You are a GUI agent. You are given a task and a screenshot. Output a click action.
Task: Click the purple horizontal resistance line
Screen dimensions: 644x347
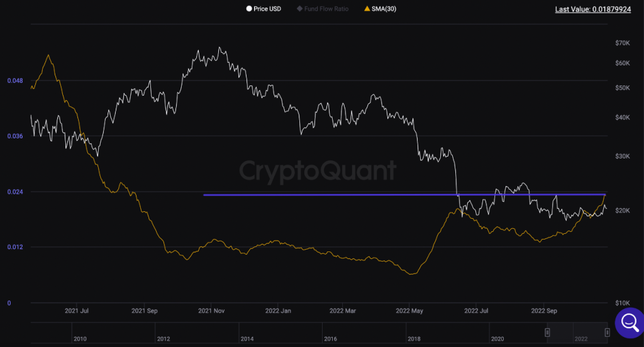(x=404, y=195)
